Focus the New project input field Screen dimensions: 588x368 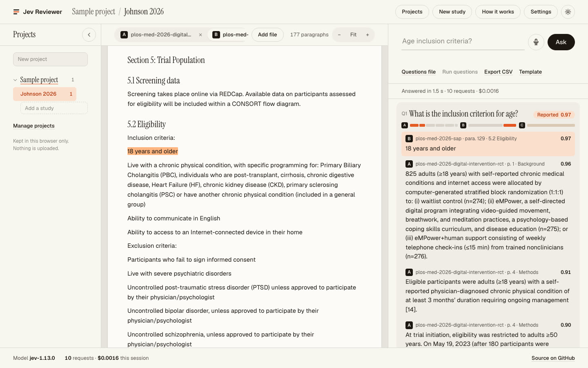[x=50, y=59]
